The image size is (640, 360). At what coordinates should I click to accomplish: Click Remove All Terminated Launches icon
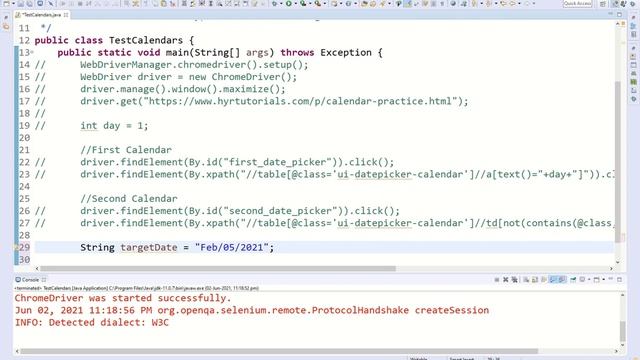click(515, 280)
